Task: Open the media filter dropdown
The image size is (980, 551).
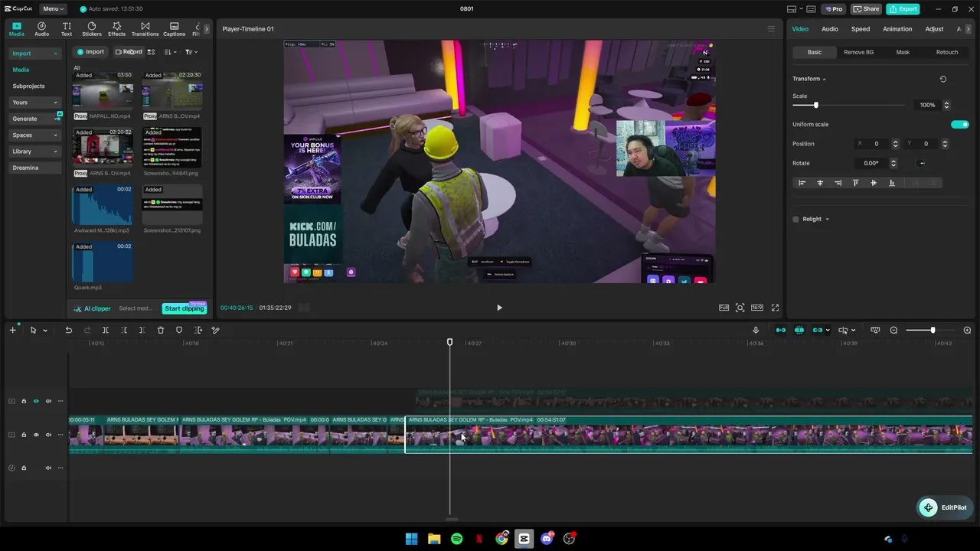Action: 191,52
